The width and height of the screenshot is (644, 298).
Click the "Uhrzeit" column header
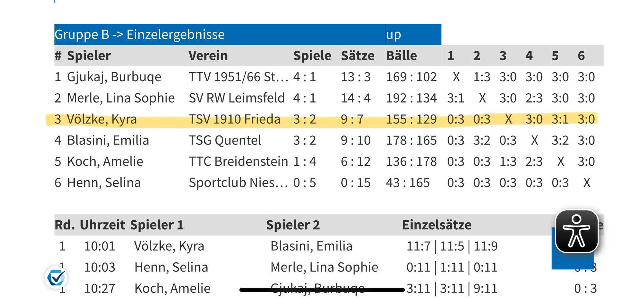pyautogui.click(x=102, y=225)
